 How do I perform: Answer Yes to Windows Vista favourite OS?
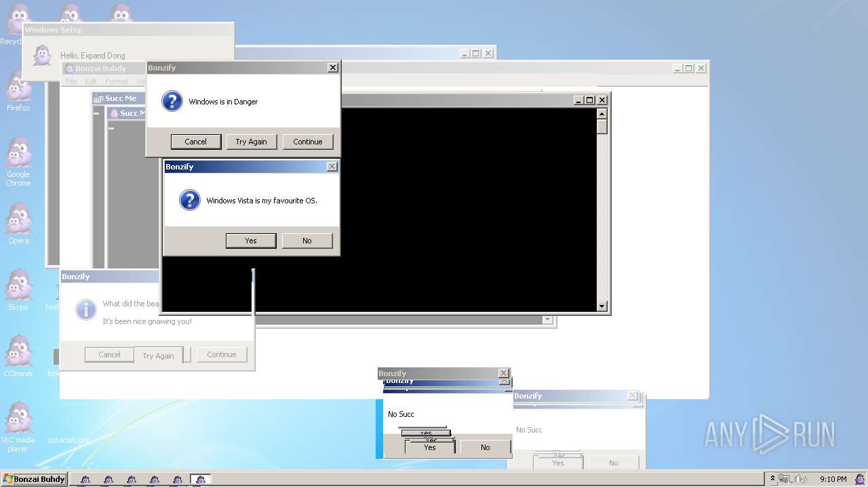click(x=251, y=241)
